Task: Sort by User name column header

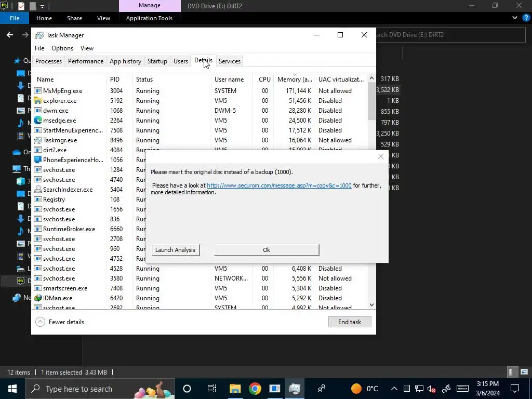Action: (232, 79)
